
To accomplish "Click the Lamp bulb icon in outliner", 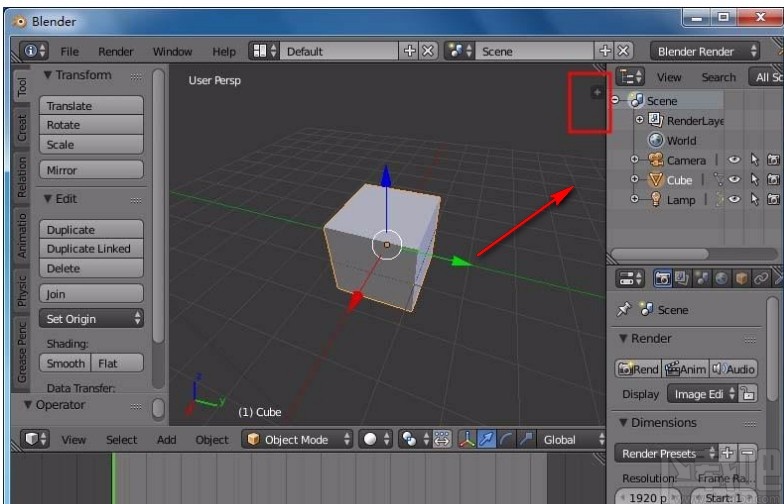I will [656, 200].
